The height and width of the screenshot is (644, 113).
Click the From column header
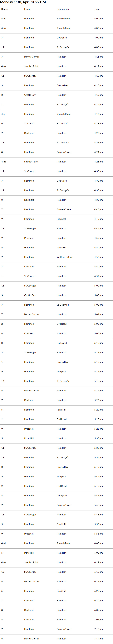pos(27,9)
